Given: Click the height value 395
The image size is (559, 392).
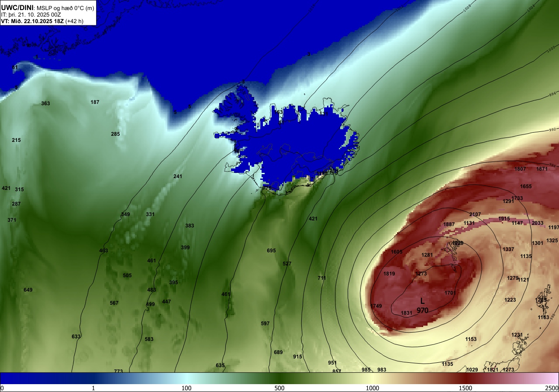Looking at the screenshot, I should 173,282.
